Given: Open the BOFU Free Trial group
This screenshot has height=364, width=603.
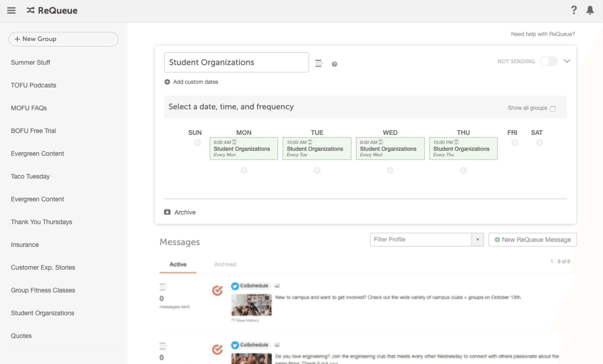Looking at the screenshot, I should [33, 131].
